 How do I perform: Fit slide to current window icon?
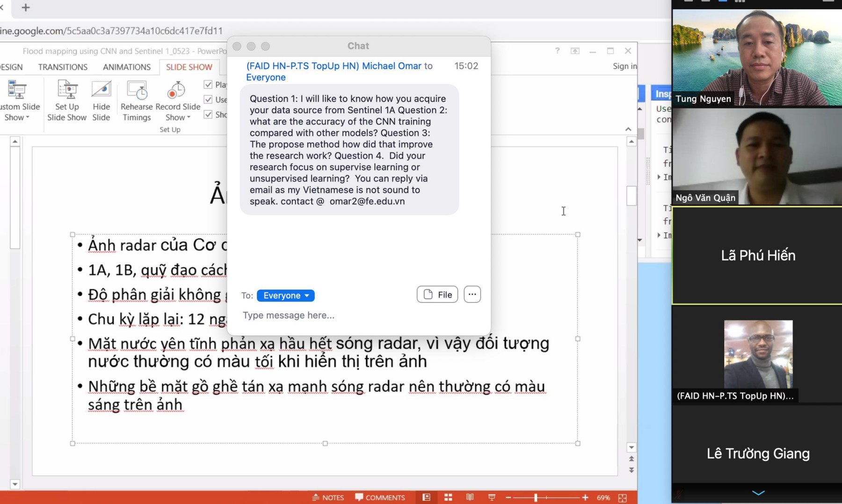(x=622, y=498)
